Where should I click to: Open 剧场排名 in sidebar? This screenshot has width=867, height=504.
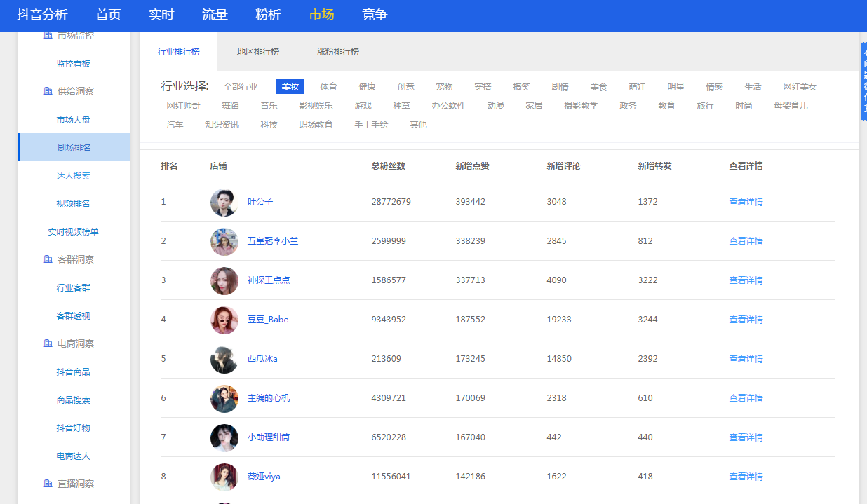point(74,147)
